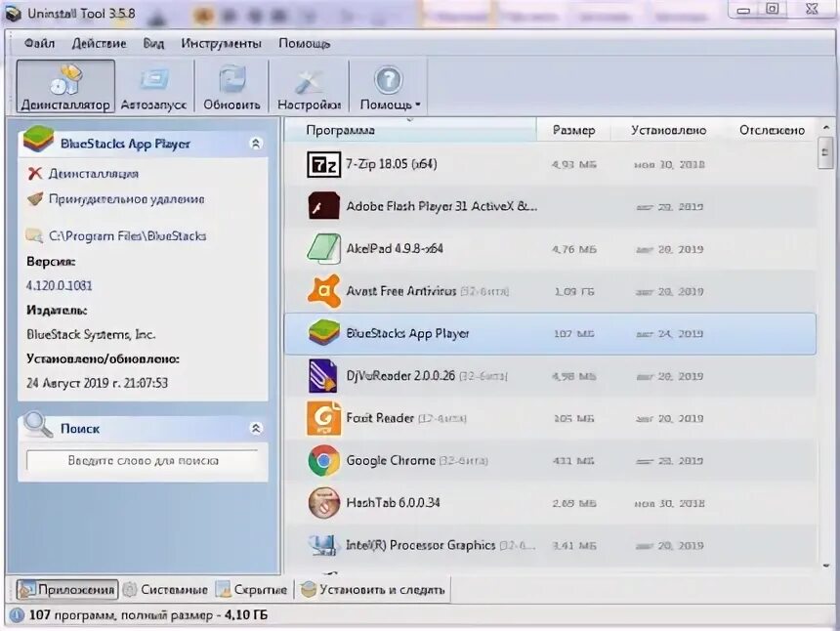Click the BlueStacks icon in the info panel header
The image size is (840, 631).
coord(38,140)
